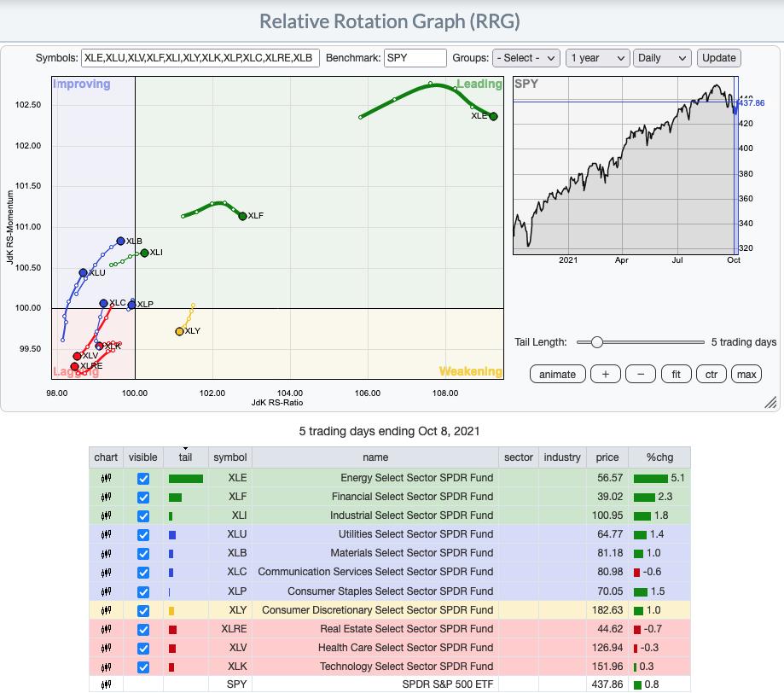Click the SPY price chart thumbnail
This screenshot has height=693, width=784.
click(x=625, y=166)
